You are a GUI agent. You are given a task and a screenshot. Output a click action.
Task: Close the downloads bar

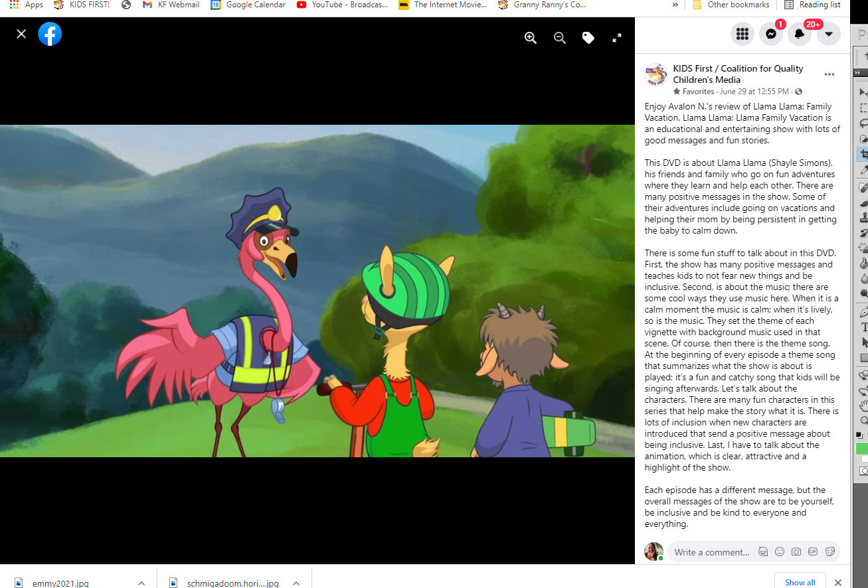(x=838, y=582)
